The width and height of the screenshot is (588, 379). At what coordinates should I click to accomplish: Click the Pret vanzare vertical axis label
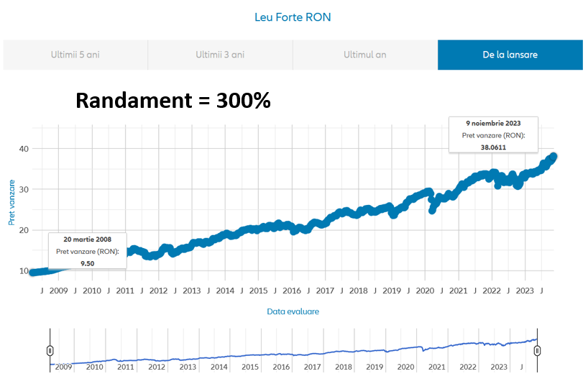(x=12, y=203)
